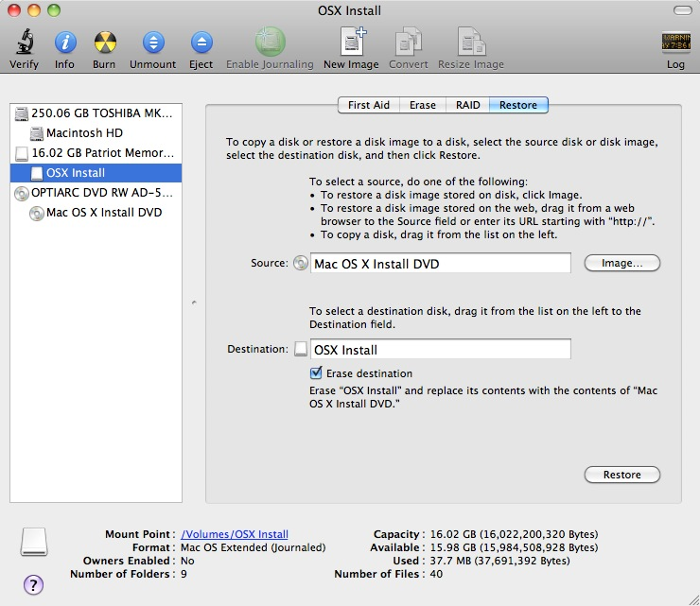Select OPTIARC DVD RW drive in sidebar
Screen dimensions: 700x606
click(x=96, y=193)
